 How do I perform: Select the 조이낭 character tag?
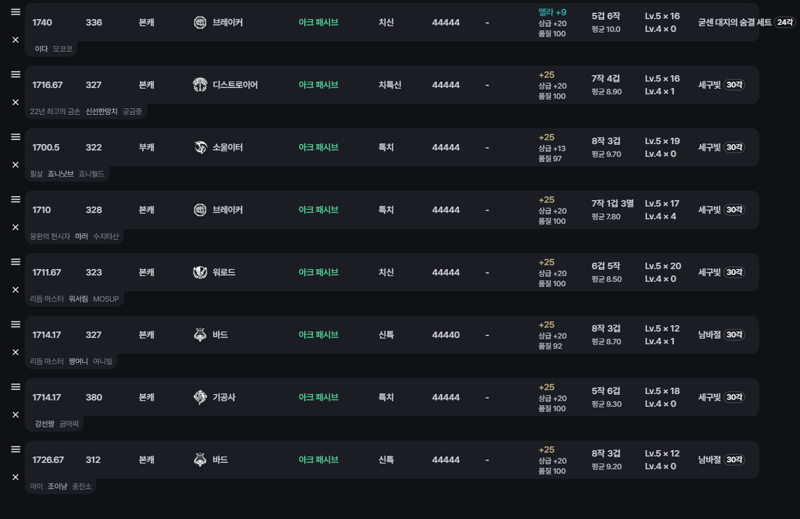tap(57, 487)
